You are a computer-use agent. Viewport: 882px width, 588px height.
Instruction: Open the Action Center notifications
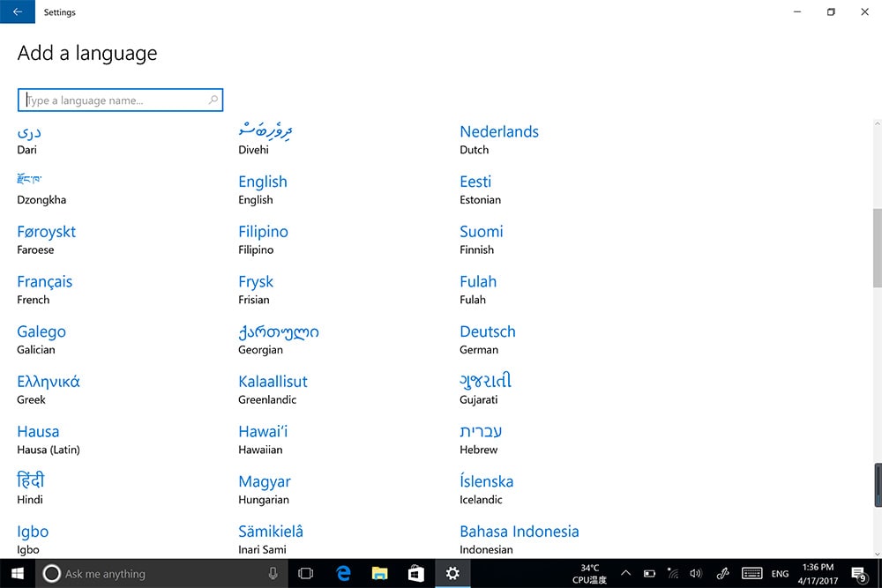859,574
